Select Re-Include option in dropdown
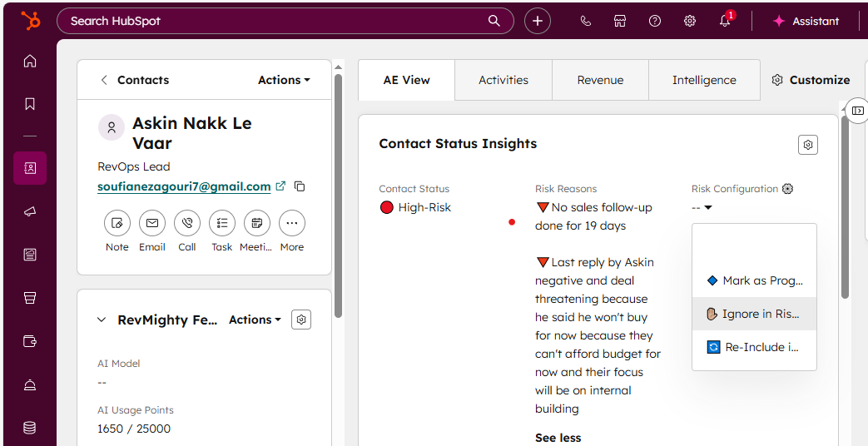Viewport: 868px width, 446px height. pyautogui.click(x=755, y=347)
